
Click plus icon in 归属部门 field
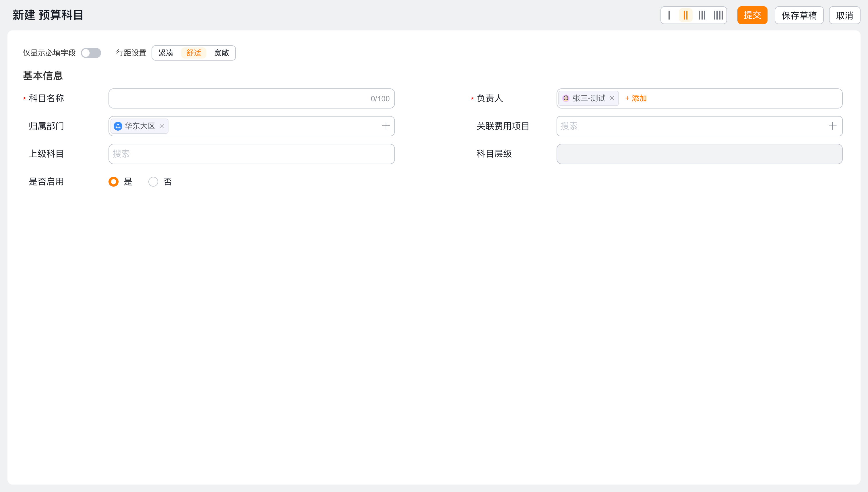click(386, 126)
